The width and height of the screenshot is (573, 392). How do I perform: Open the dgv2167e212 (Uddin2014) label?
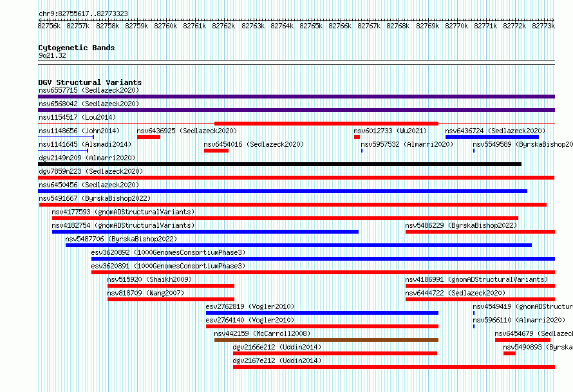[277, 360]
